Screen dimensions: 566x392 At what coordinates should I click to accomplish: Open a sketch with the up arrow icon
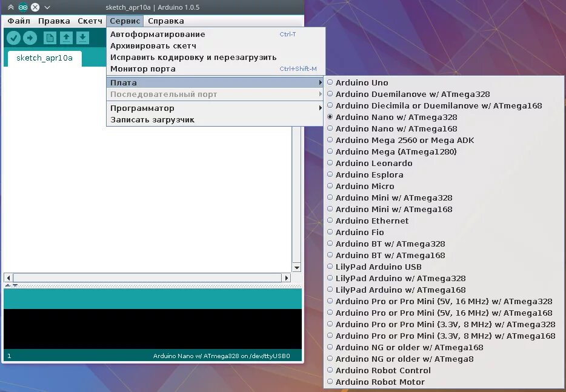tap(66, 38)
